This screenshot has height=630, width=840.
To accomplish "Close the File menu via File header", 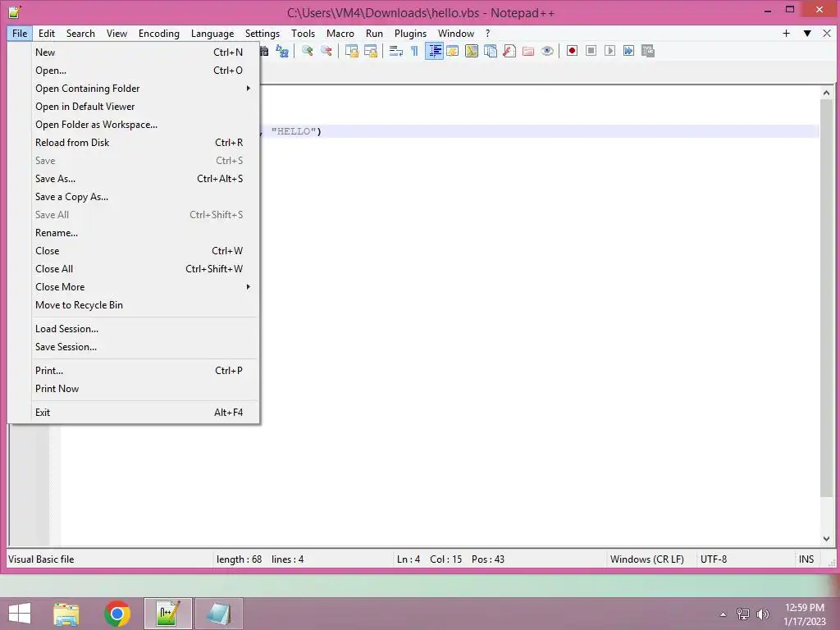I will pos(20,33).
